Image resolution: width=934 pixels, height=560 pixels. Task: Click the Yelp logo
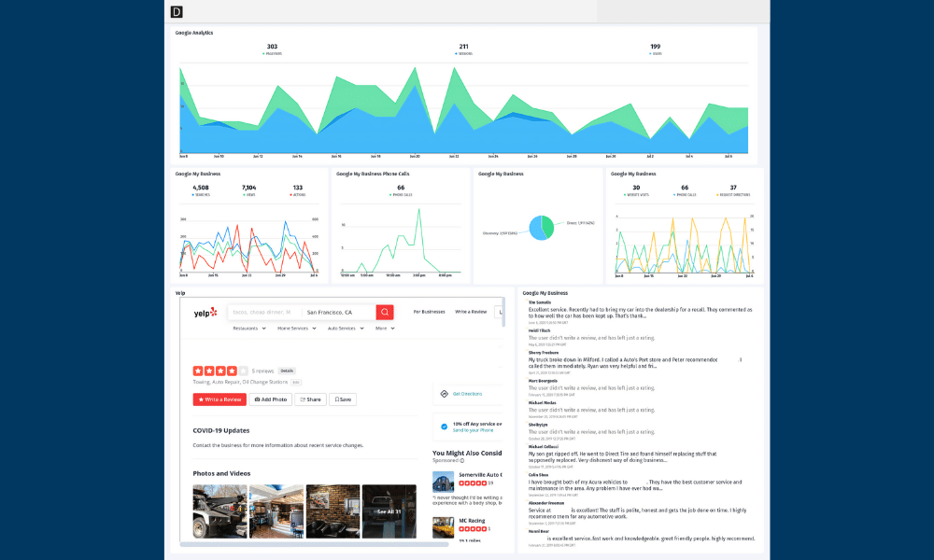pos(205,313)
